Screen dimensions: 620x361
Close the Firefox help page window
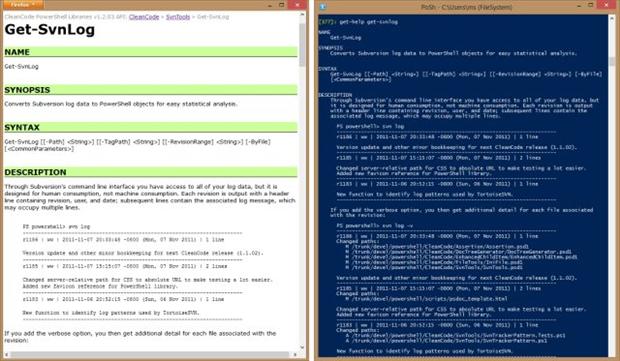click(x=297, y=5)
